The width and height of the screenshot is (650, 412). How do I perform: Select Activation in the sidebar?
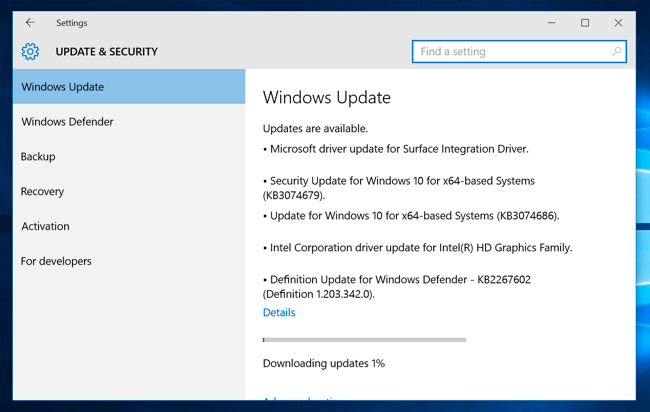click(x=129, y=226)
